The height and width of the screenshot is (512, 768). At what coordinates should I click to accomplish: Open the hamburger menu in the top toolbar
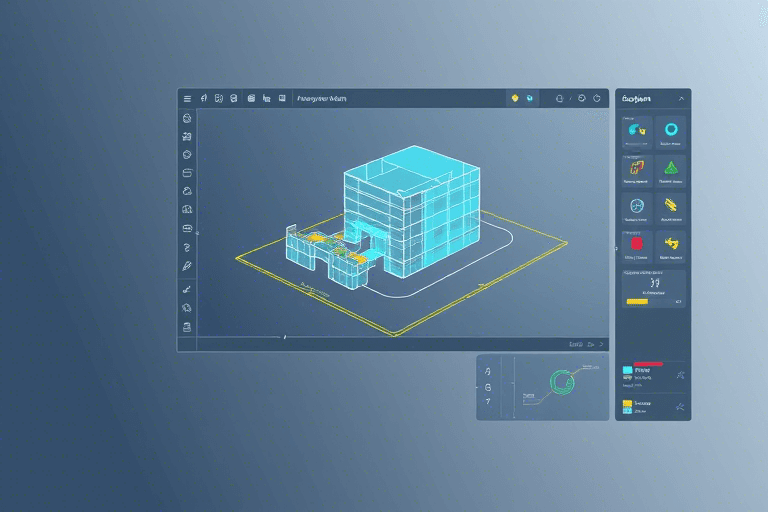(x=187, y=99)
